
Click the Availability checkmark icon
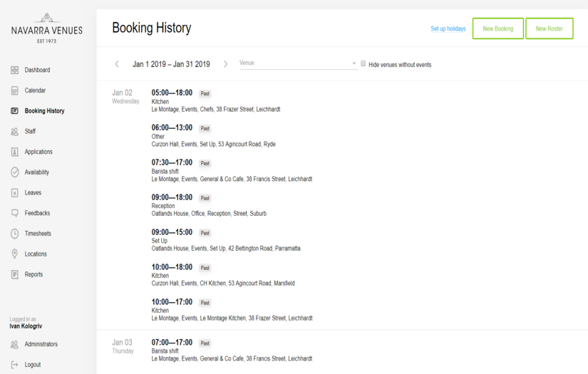[15, 172]
